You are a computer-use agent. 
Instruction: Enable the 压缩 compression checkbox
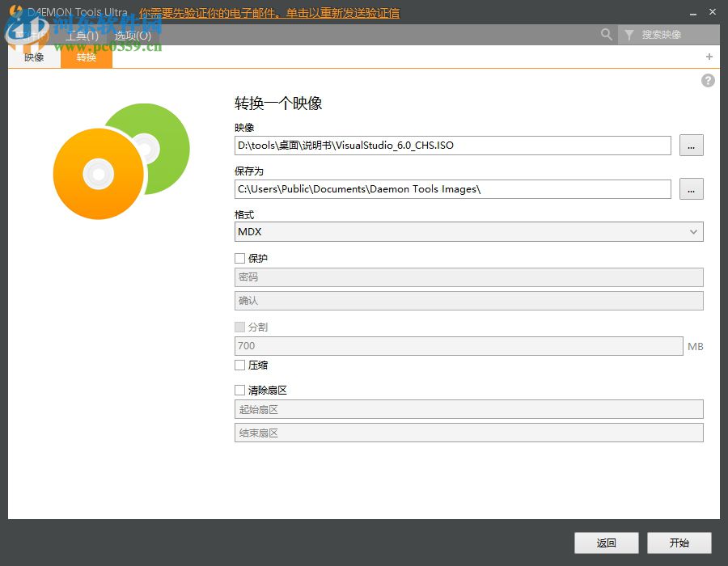tap(239, 365)
